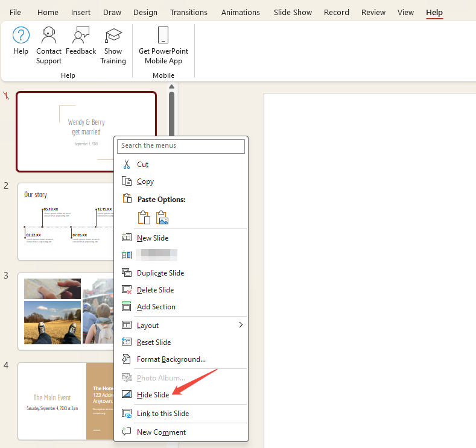
Task: Click the New Comment icon
Action: 127,431
